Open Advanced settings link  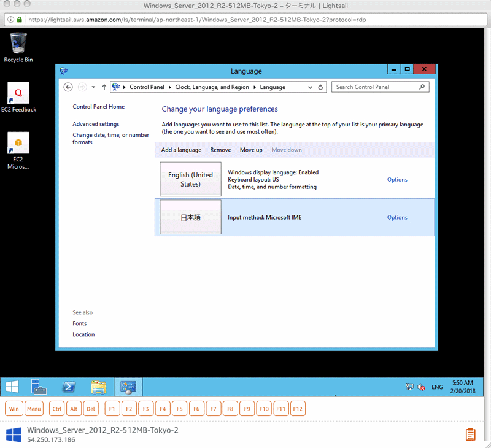pyautogui.click(x=96, y=124)
